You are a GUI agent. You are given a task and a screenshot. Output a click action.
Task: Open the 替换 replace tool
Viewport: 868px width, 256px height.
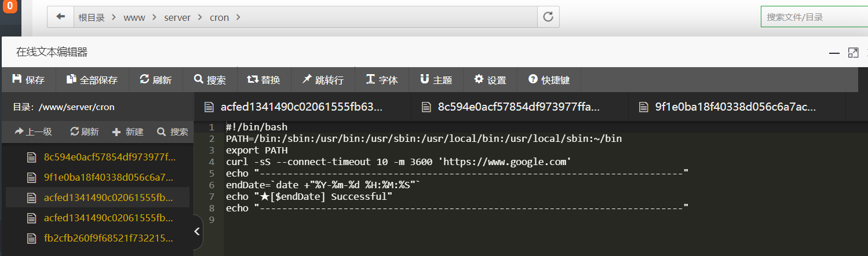[x=264, y=80]
